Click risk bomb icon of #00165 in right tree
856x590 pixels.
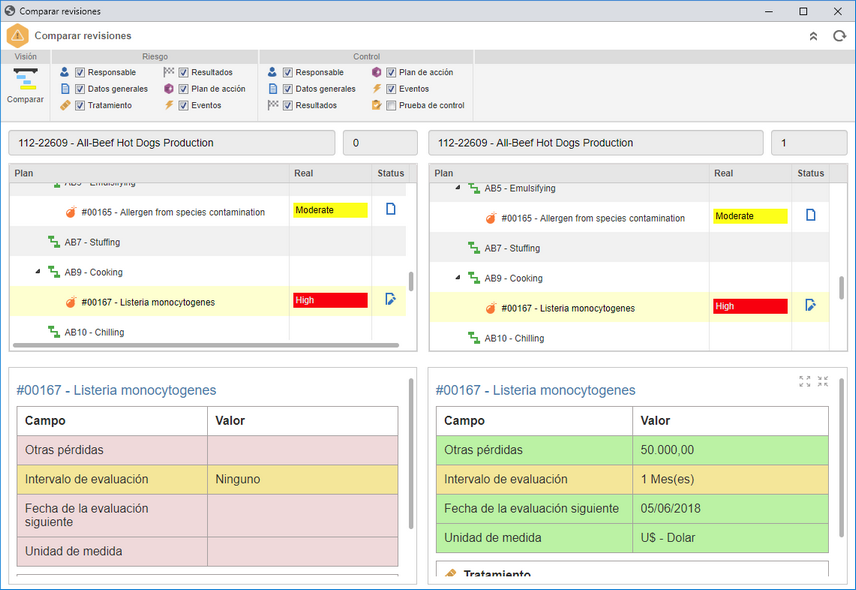click(491, 218)
